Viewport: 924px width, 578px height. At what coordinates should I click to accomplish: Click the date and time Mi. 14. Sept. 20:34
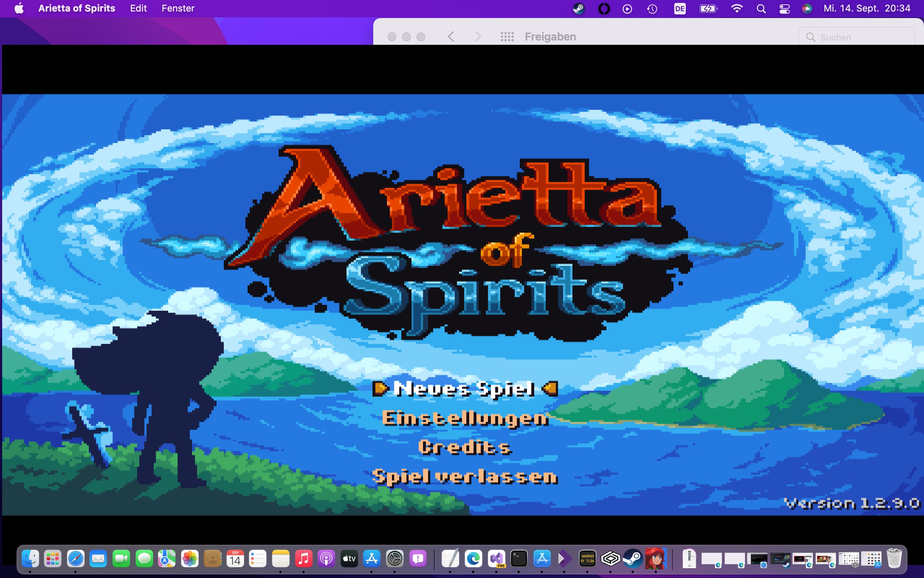867,8
